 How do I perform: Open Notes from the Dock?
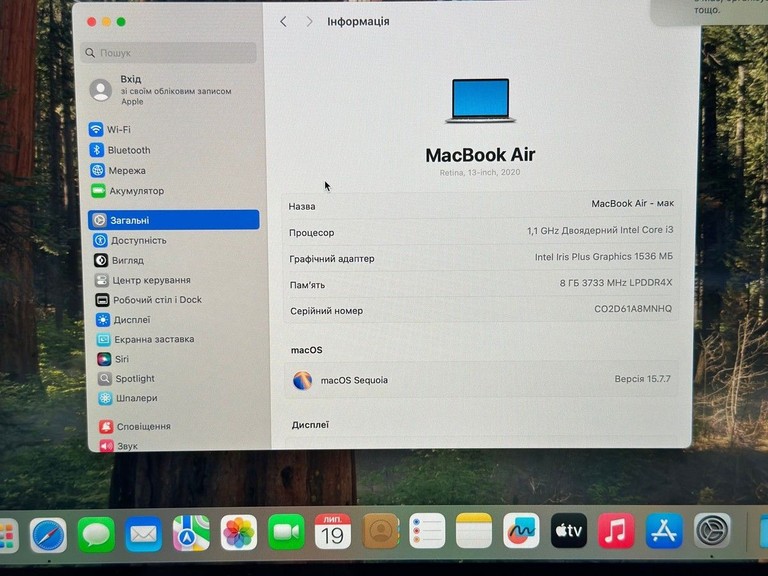tap(474, 531)
